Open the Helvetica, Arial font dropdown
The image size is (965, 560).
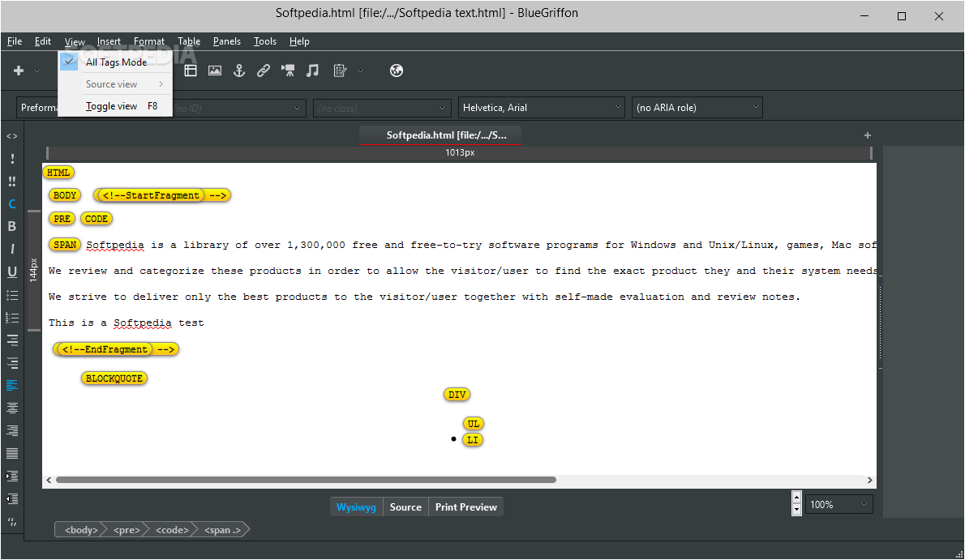(x=541, y=108)
